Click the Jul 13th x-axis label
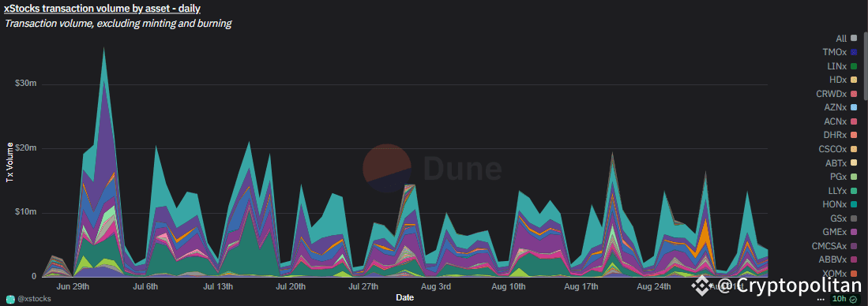This screenshot has width=868, height=306. coord(218,286)
